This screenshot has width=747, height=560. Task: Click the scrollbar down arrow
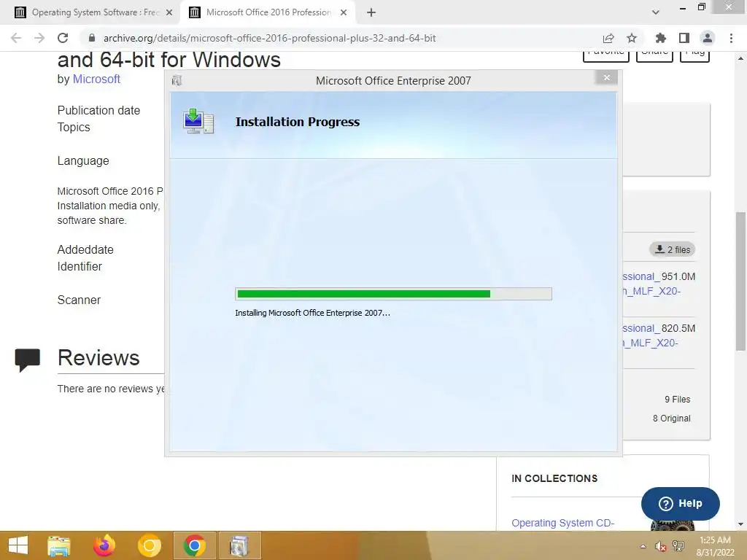coord(740,524)
